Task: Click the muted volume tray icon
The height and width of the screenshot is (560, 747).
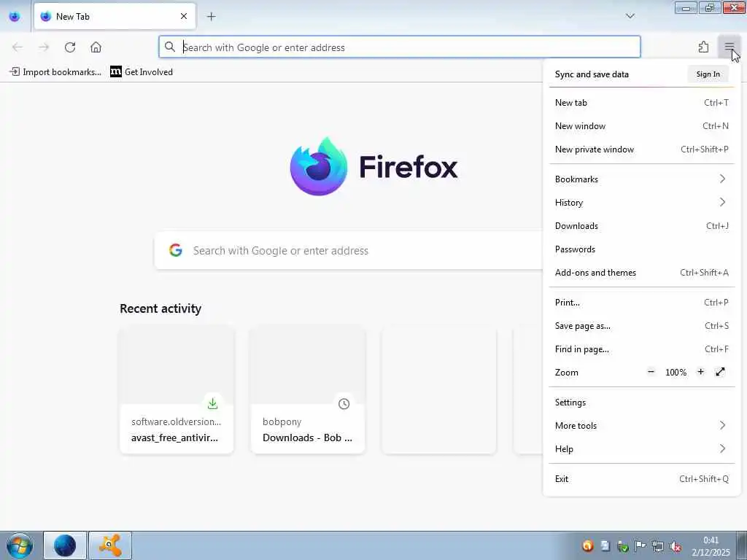Action: point(675,546)
